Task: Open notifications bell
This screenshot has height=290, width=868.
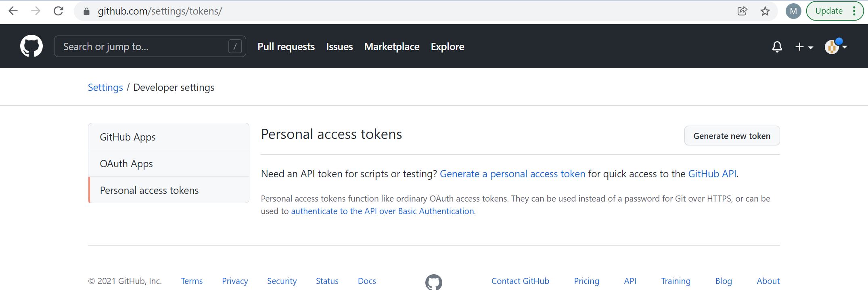Action: 777,47
